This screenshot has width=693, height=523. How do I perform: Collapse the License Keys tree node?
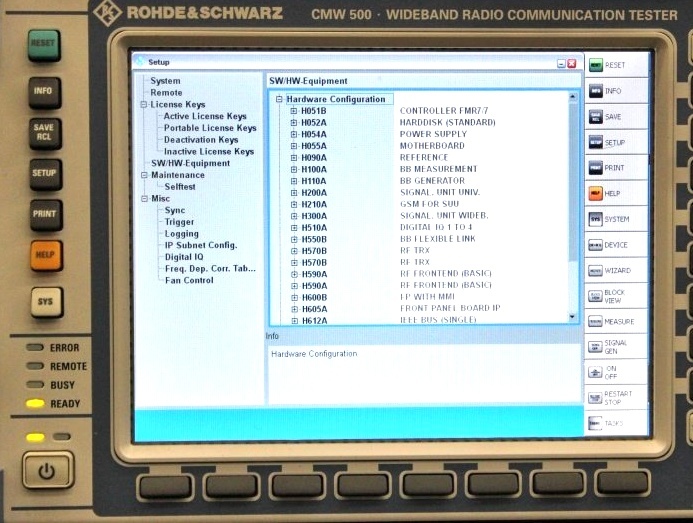pos(144,105)
